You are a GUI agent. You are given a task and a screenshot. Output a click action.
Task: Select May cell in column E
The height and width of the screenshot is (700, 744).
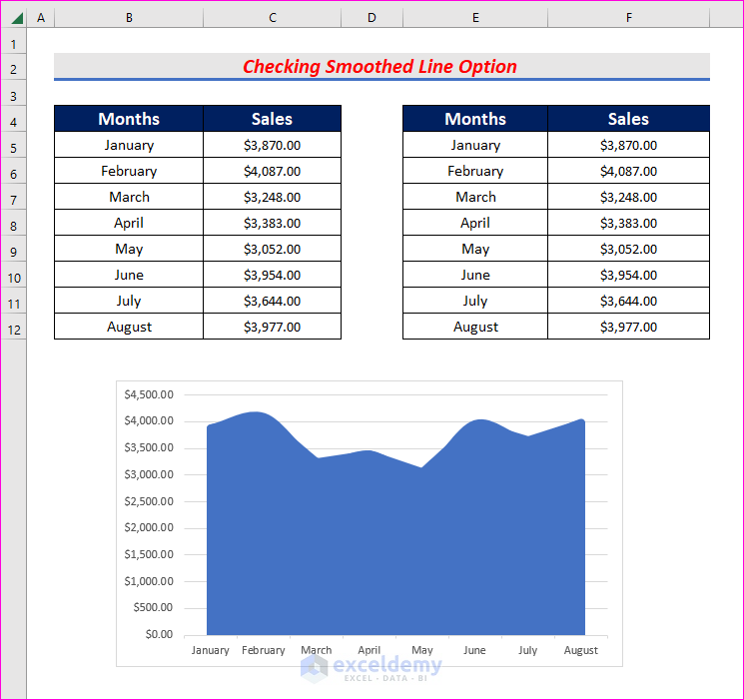(x=475, y=249)
